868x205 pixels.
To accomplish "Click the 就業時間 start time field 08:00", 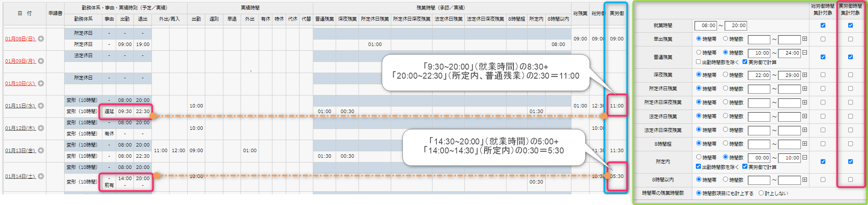I will pos(706,25).
